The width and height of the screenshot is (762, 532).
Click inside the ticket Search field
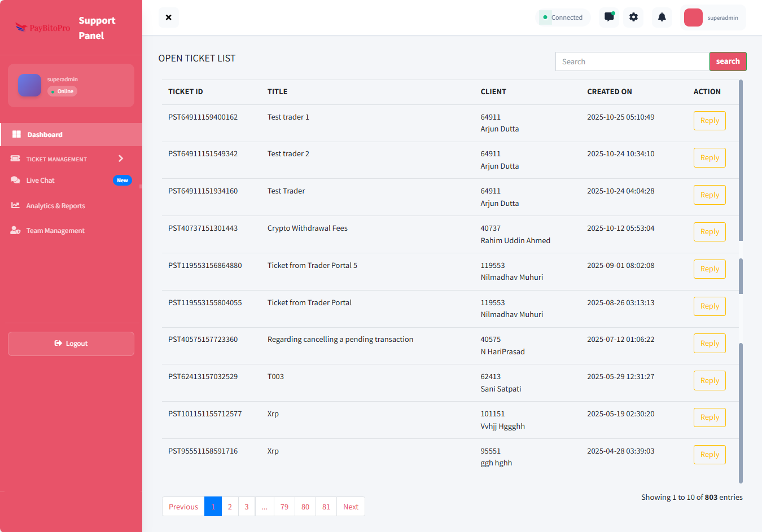point(632,61)
